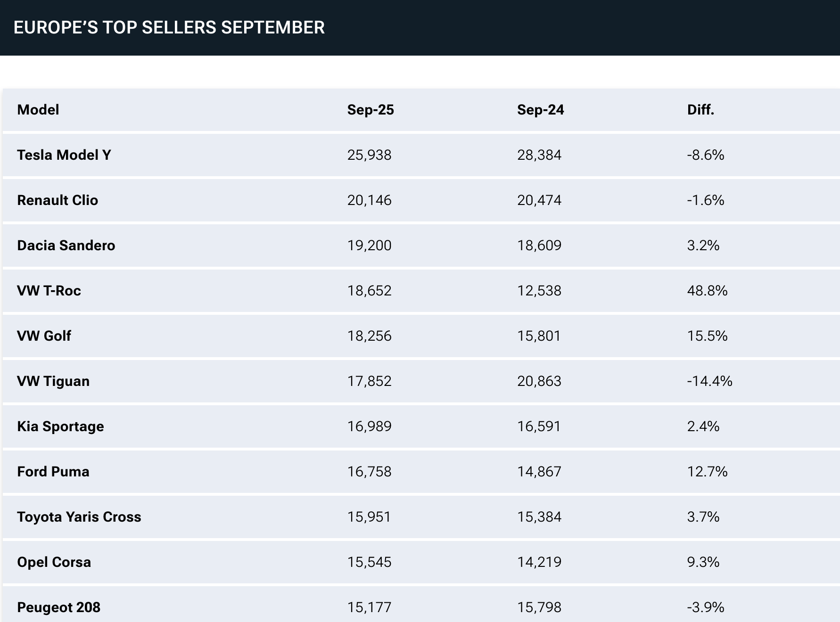The image size is (840, 622).
Task: Select the Kia Sportage model cell
Action: 60,426
